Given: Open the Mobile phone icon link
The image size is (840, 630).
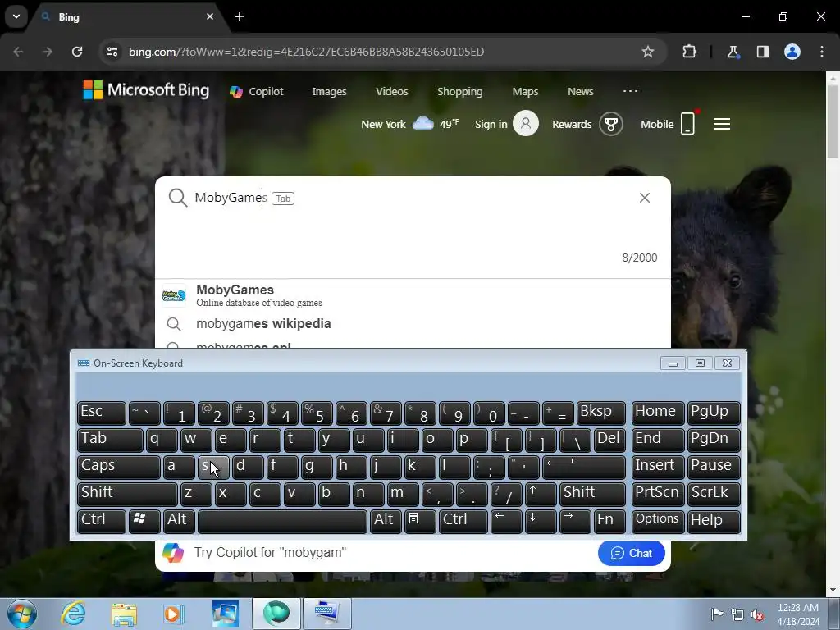Looking at the screenshot, I should [x=688, y=124].
